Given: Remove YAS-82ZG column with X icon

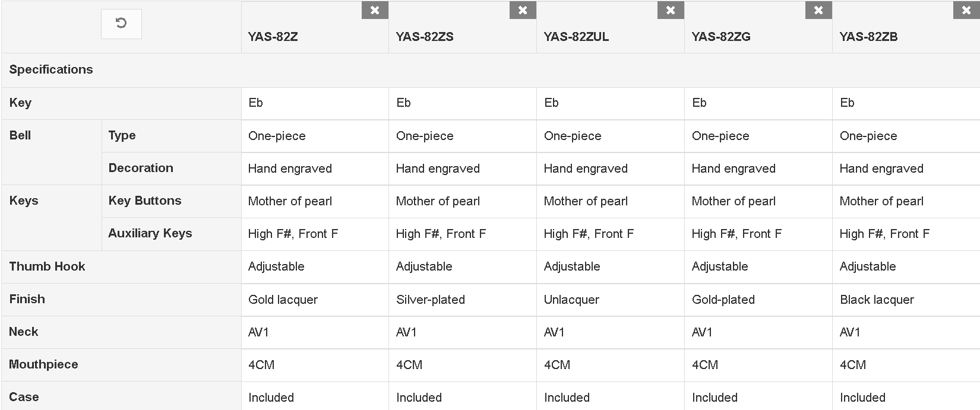Looking at the screenshot, I should (x=818, y=10).
